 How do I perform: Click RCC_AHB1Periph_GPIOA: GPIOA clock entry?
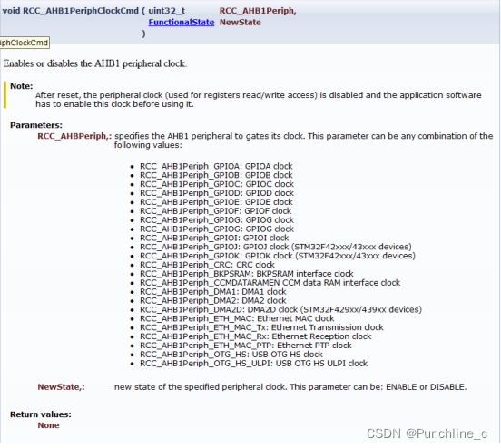tap(216, 166)
